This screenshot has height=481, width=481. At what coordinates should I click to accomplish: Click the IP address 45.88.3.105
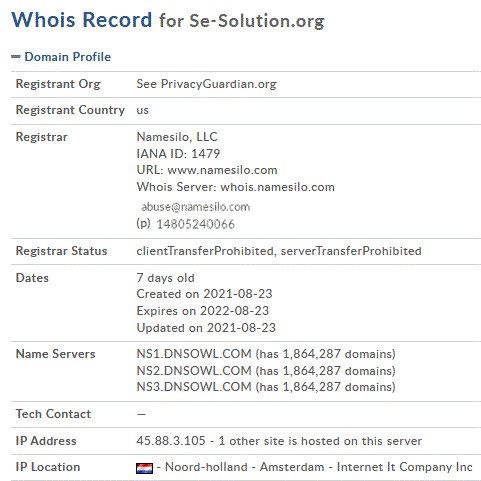pos(171,441)
